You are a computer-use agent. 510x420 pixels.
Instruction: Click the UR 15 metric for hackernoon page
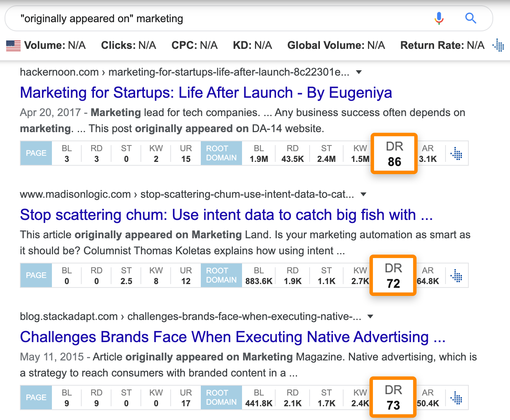(186, 153)
